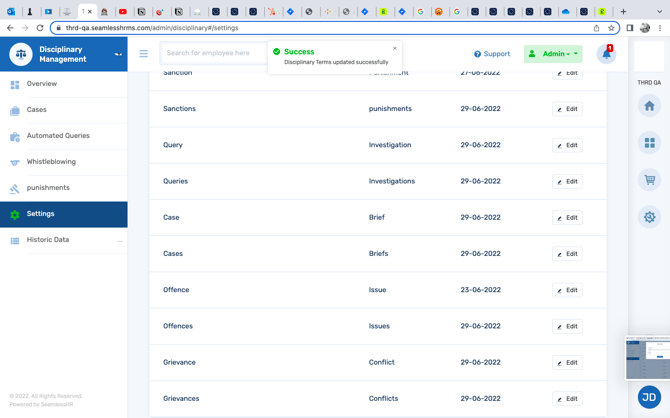This screenshot has height=418, width=670.
Task: Dismiss the Success notification
Action: coord(395,48)
